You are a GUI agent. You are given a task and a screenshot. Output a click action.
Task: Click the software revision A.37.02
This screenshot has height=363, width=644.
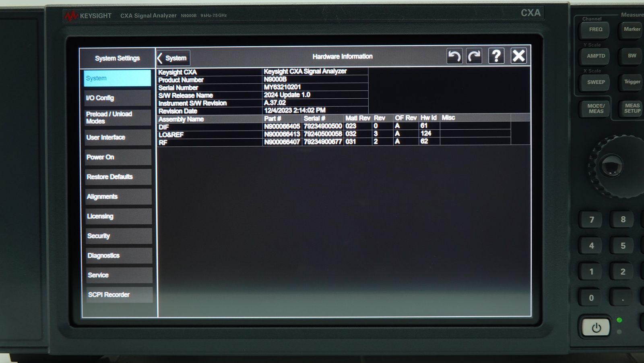click(x=275, y=103)
